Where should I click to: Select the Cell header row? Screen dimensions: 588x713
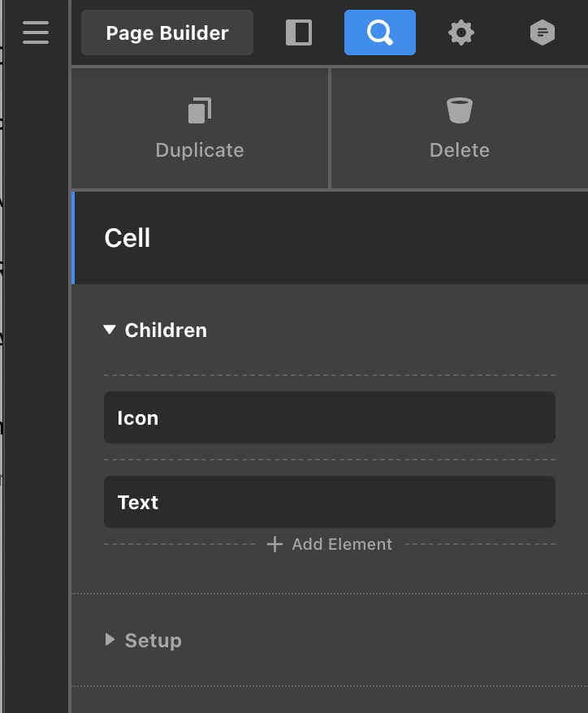tap(330, 238)
